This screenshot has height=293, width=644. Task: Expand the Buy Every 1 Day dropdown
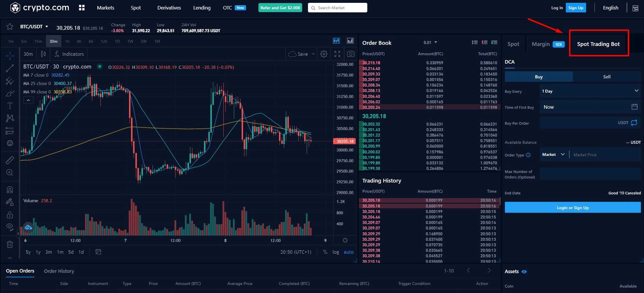pyautogui.click(x=590, y=91)
